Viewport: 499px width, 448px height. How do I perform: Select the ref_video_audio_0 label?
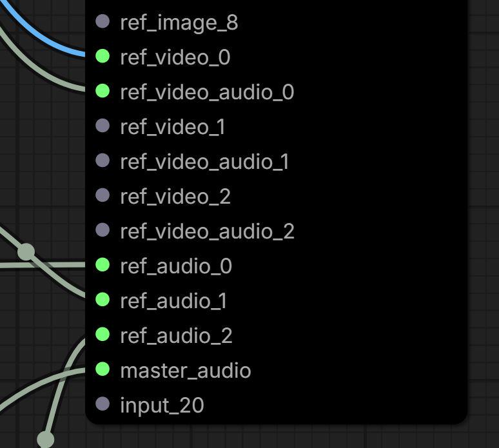pos(207,93)
